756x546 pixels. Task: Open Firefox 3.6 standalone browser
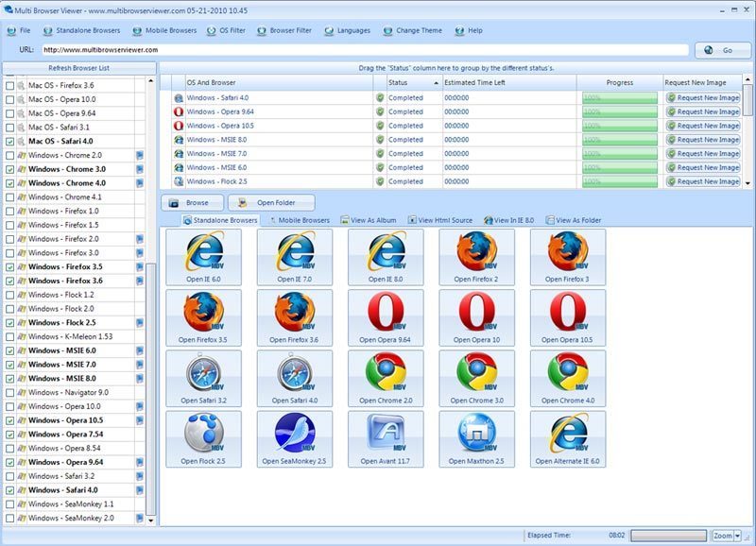tap(295, 317)
